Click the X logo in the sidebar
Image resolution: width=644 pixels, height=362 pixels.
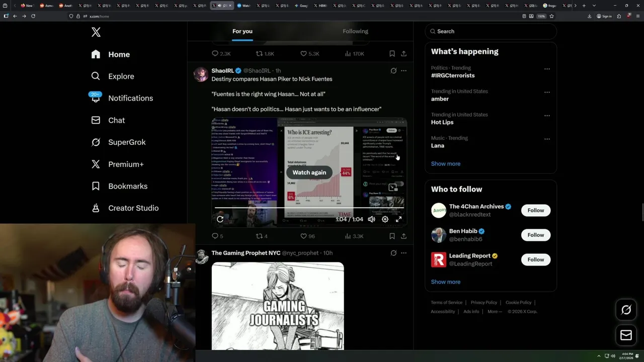(x=96, y=32)
